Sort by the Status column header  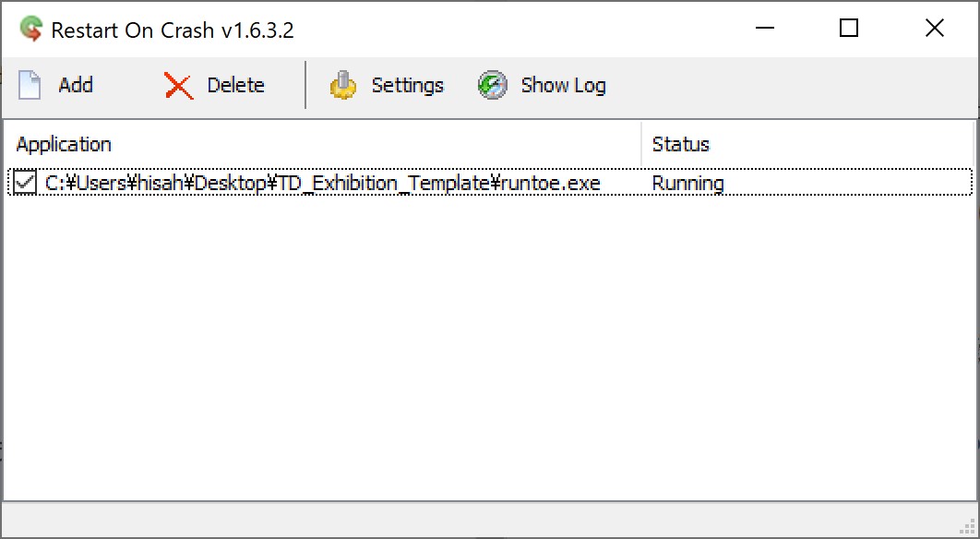click(x=680, y=144)
